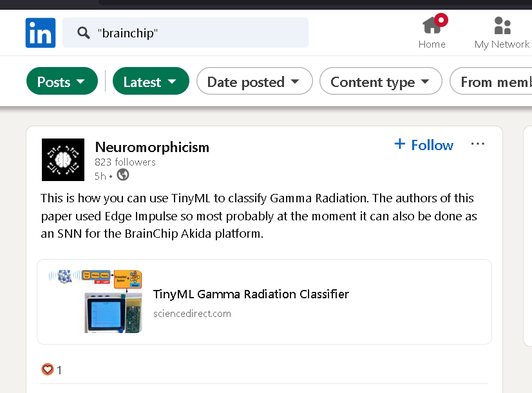This screenshot has width=532, height=393.
Task: Open the Home icon with notification badge
Action: pos(432,26)
